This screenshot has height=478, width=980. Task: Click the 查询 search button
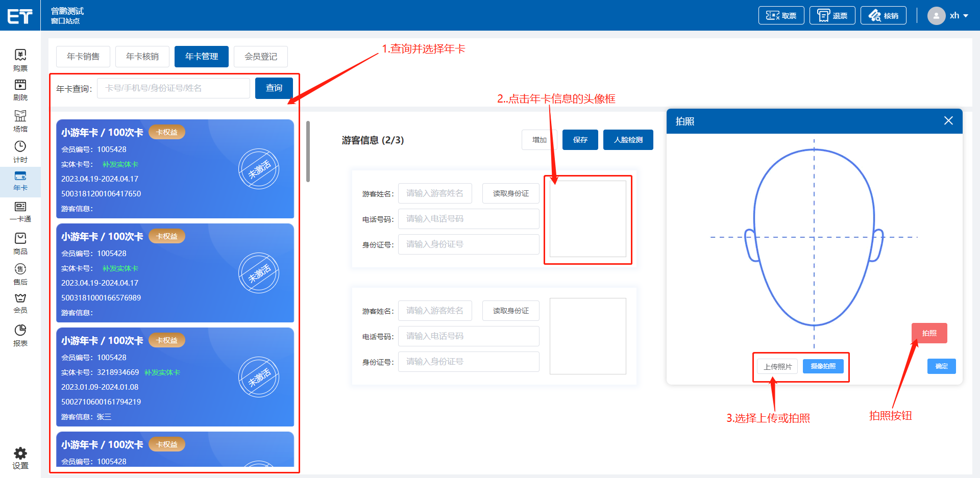(x=274, y=88)
